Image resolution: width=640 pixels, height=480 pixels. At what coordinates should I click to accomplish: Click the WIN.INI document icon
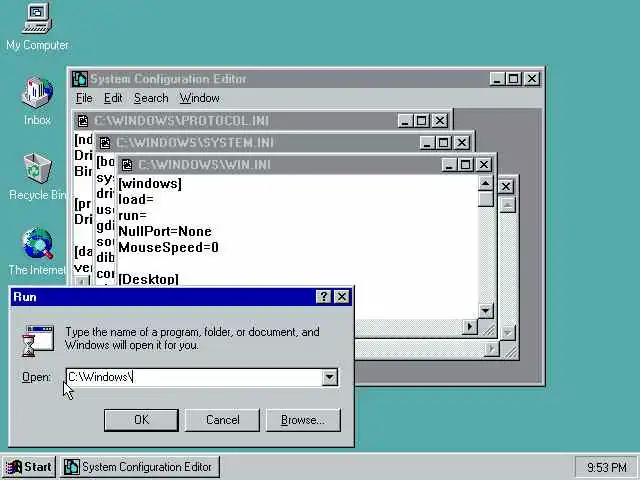click(127, 165)
